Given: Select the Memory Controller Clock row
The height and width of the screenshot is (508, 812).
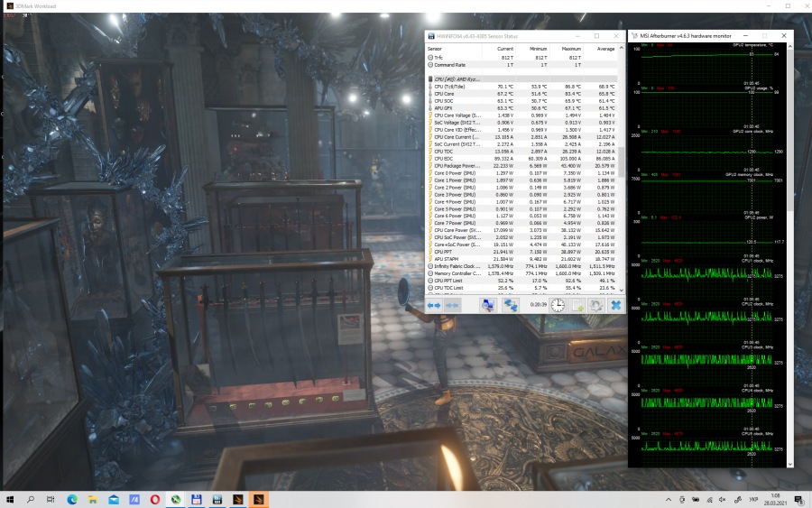Looking at the screenshot, I should pos(521,273).
